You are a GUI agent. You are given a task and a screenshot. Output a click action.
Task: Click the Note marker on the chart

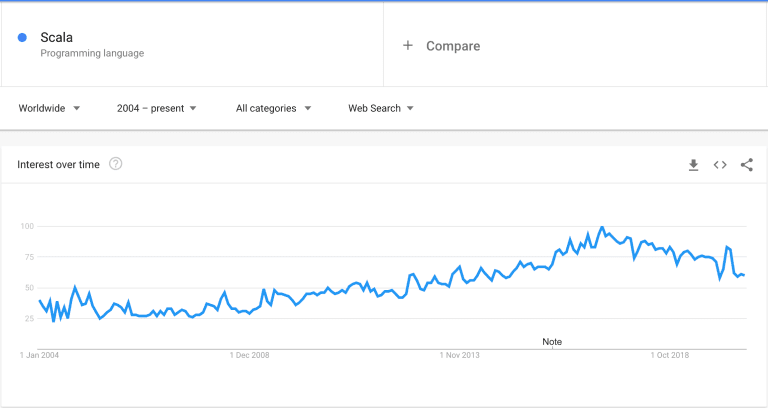[552, 341]
